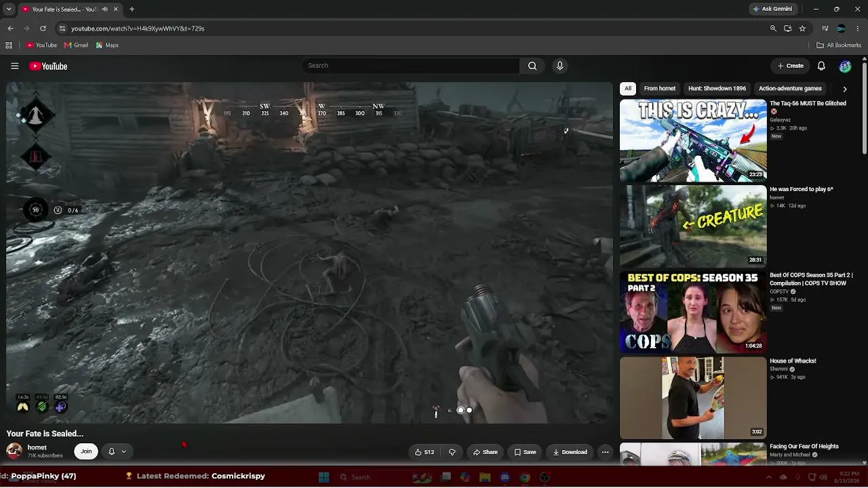This screenshot has width=868, height=488.
Task: Open 'Facing Our Fear Of Heights' title
Action: 804,447
